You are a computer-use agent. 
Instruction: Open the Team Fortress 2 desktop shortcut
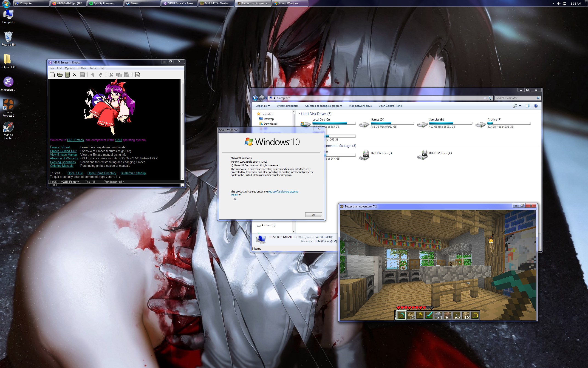pos(8,108)
